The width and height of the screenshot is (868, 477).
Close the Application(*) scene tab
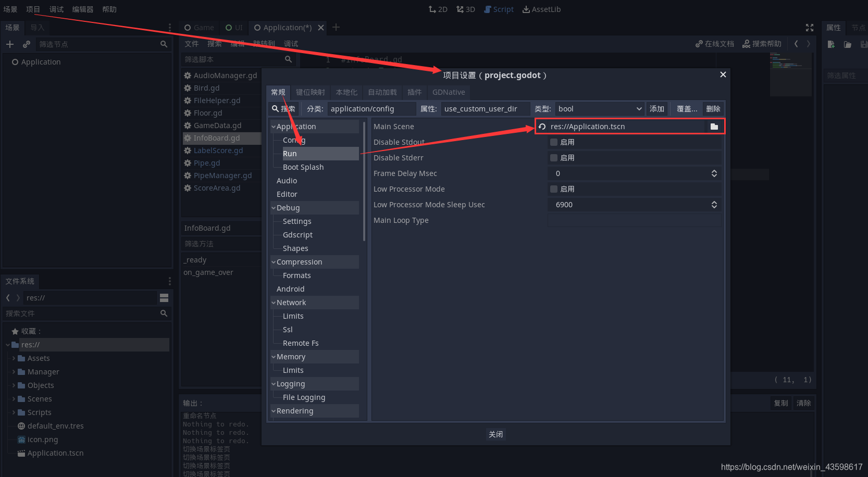click(x=321, y=28)
